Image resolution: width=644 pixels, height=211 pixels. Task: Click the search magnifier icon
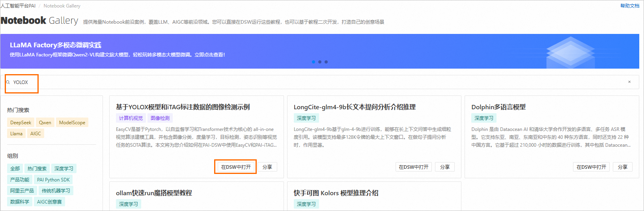point(8,82)
